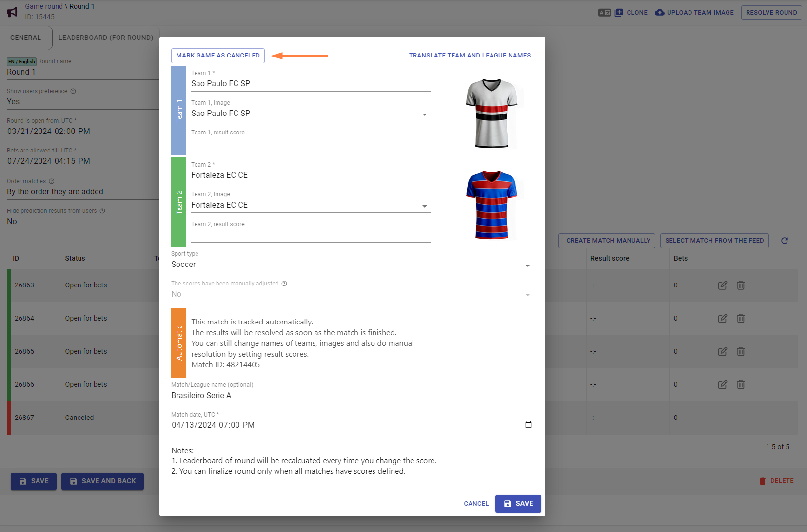Click Translate Team and League Names
Screen dimensions: 807x532
pyautogui.click(x=470, y=56)
